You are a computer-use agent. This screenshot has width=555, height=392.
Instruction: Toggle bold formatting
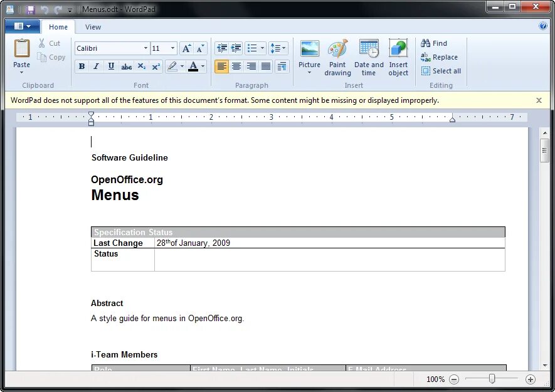tap(82, 66)
